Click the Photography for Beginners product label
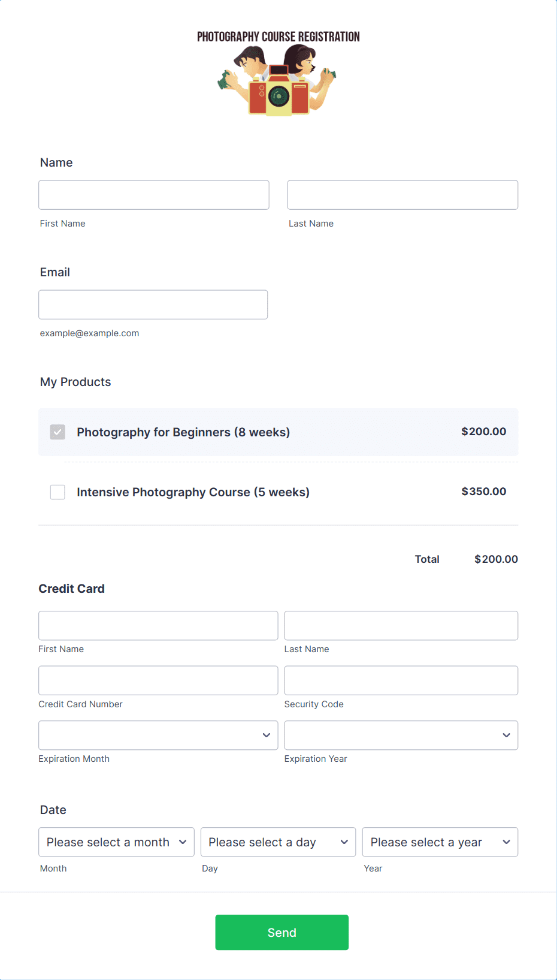This screenshot has width=557, height=980. (183, 432)
